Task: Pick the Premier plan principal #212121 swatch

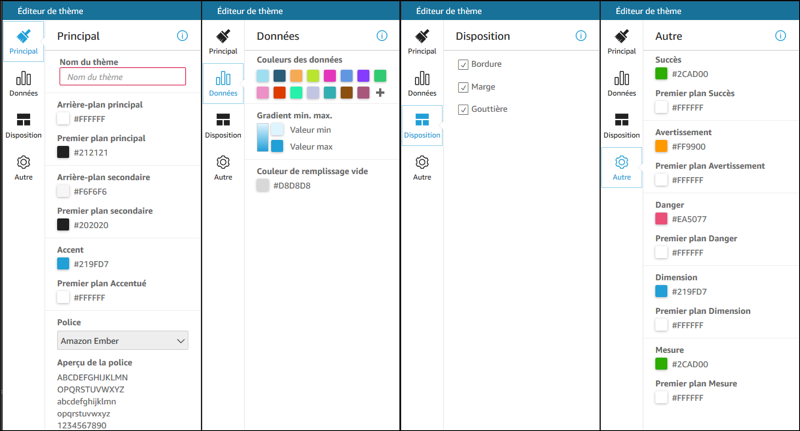Action: (63, 152)
